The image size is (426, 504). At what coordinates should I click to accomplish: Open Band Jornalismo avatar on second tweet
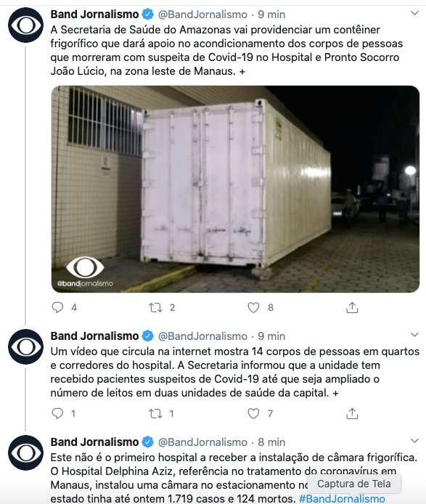(x=25, y=346)
